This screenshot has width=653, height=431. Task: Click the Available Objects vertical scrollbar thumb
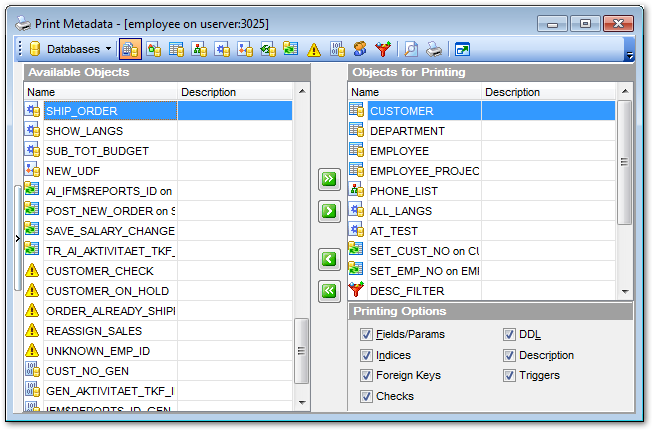pyautogui.click(x=301, y=351)
